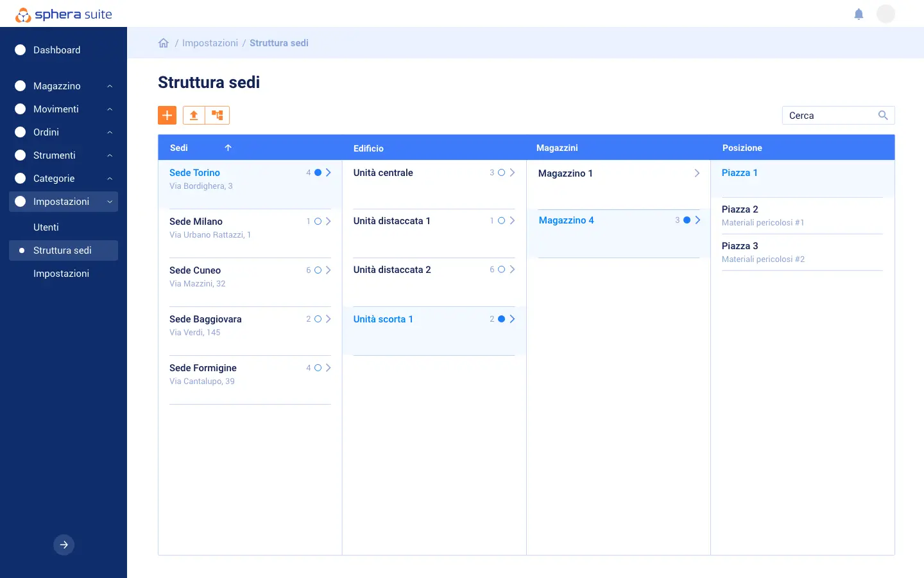Select Piazza 3 Materiali pericolosi #2

click(802, 252)
